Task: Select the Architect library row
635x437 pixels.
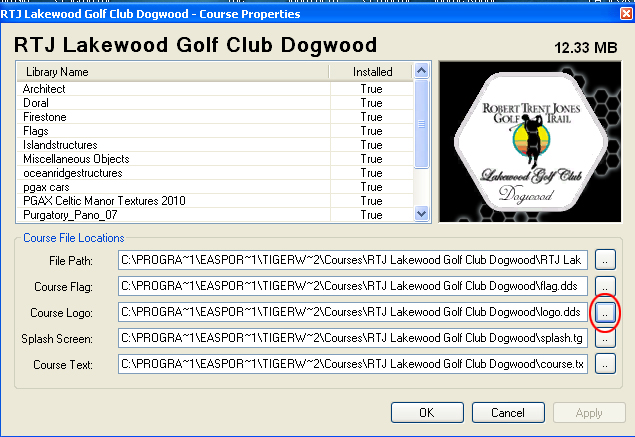Action: 215,89
